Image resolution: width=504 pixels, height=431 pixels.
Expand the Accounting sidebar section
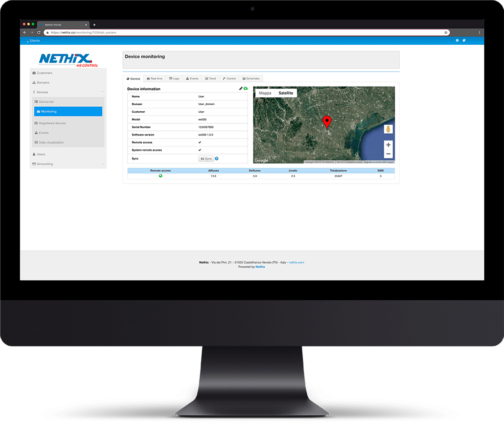click(x=102, y=164)
